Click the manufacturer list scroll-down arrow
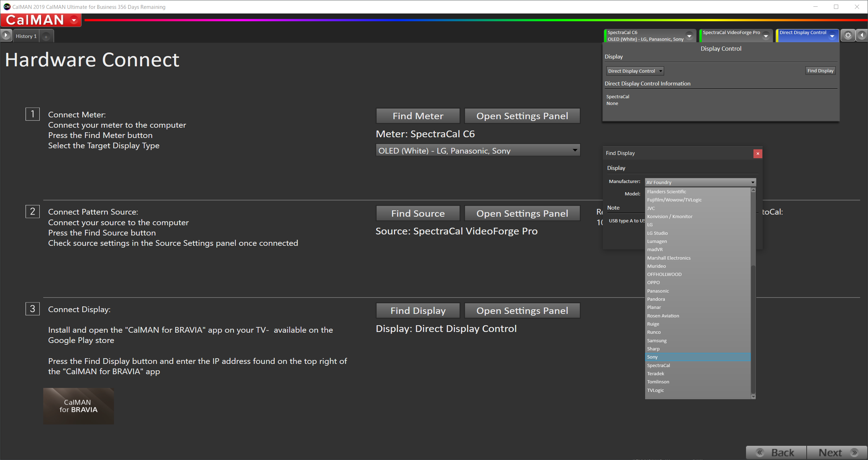The image size is (868, 460). pos(753,397)
